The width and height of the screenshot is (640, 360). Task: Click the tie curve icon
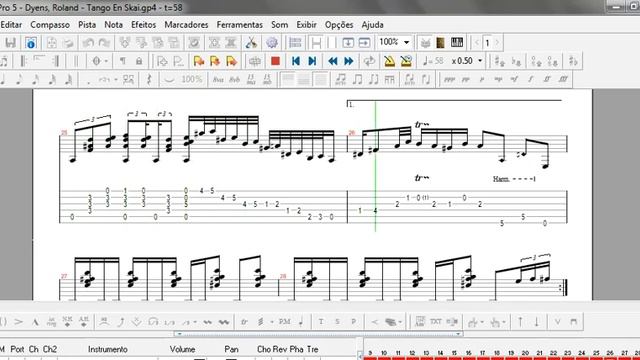[x=169, y=79]
